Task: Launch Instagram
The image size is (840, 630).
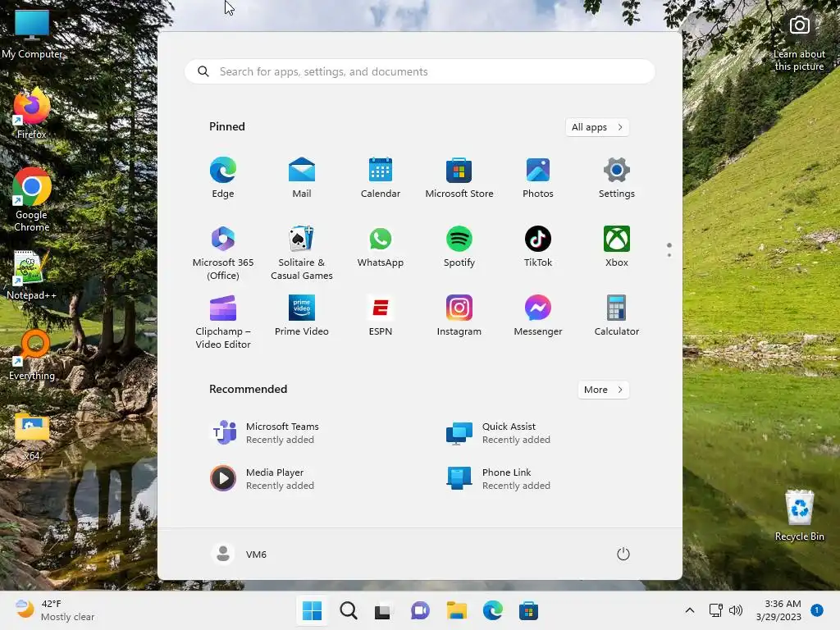Action: click(459, 316)
